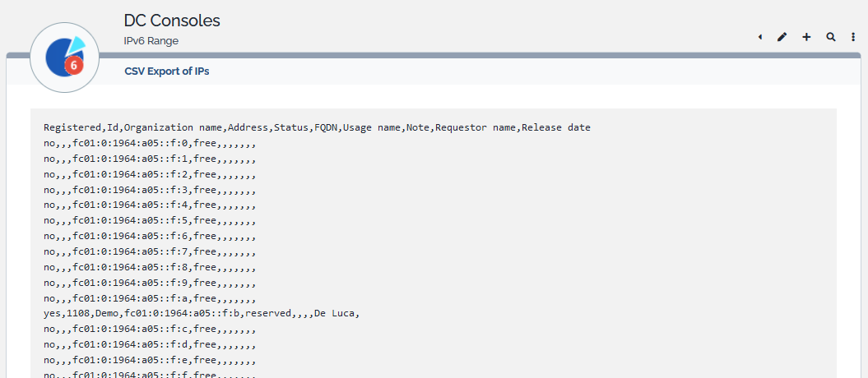Click the magnifying glass search icon
Image resolution: width=868 pixels, height=378 pixels.
point(831,37)
